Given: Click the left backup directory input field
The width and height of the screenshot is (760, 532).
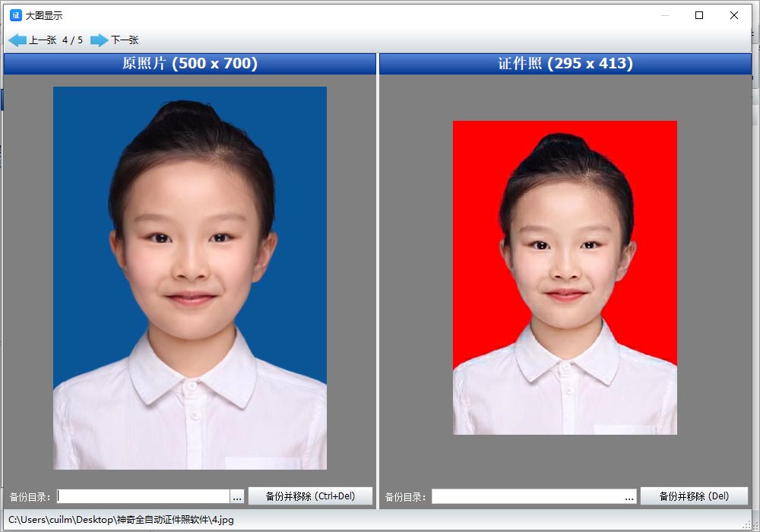Looking at the screenshot, I should [143, 496].
